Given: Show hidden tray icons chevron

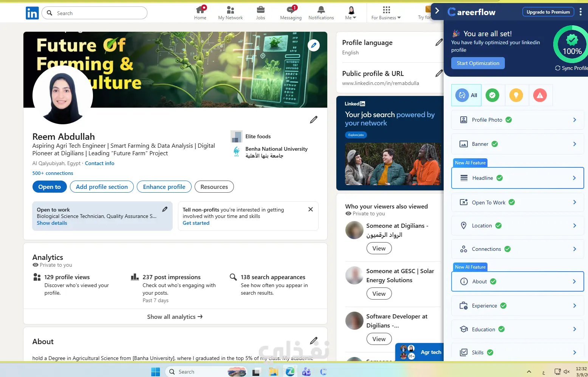Looking at the screenshot, I should [x=529, y=372].
